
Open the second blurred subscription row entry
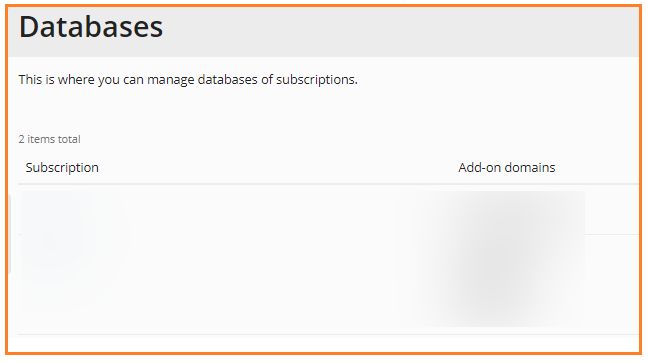74,284
